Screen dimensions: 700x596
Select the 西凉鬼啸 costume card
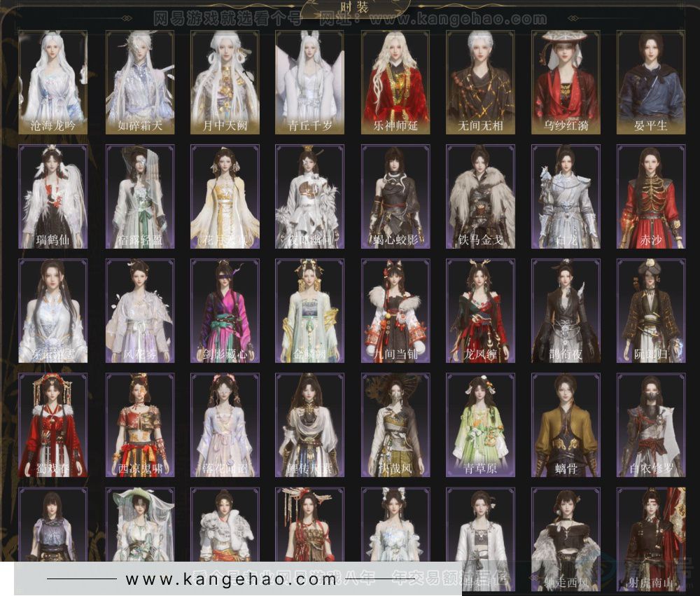point(139,425)
